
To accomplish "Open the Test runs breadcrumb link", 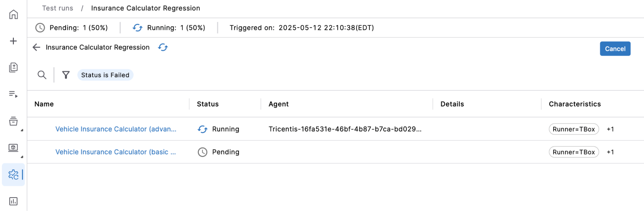I will (x=57, y=8).
